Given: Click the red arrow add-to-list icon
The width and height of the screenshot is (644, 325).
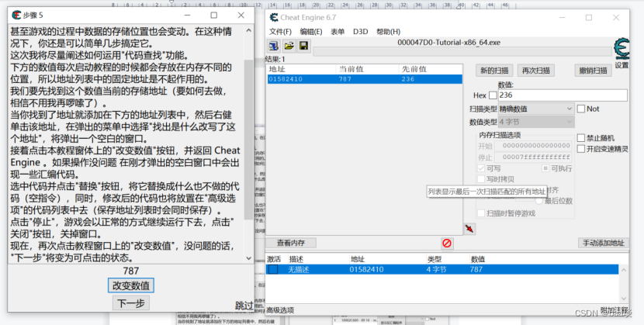Looking at the screenshot, I should [x=469, y=229].
